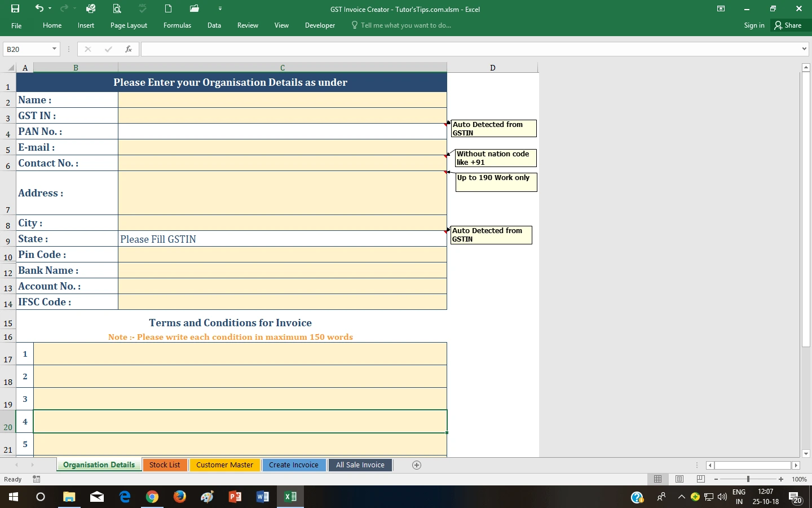Select column D header
The width and height of the screenshot is (812, 508).
point(492,68)
